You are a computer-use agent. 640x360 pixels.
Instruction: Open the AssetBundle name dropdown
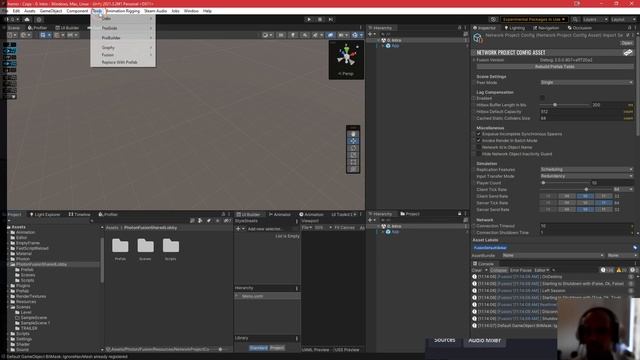coord(553,255)
